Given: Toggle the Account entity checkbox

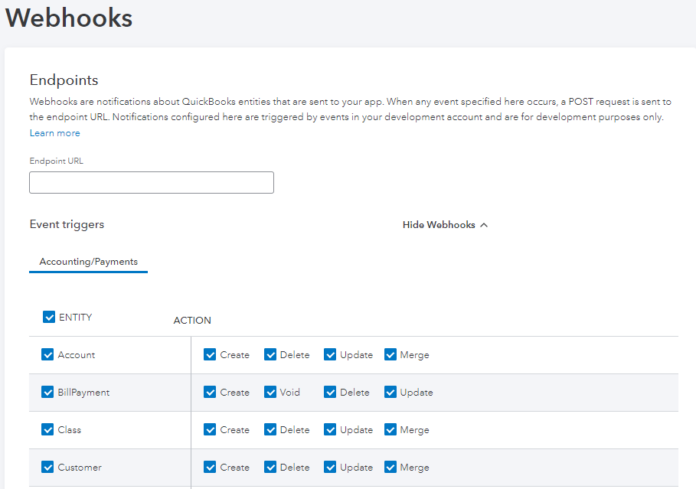Looking at the screenshot, I should point(48,355).
